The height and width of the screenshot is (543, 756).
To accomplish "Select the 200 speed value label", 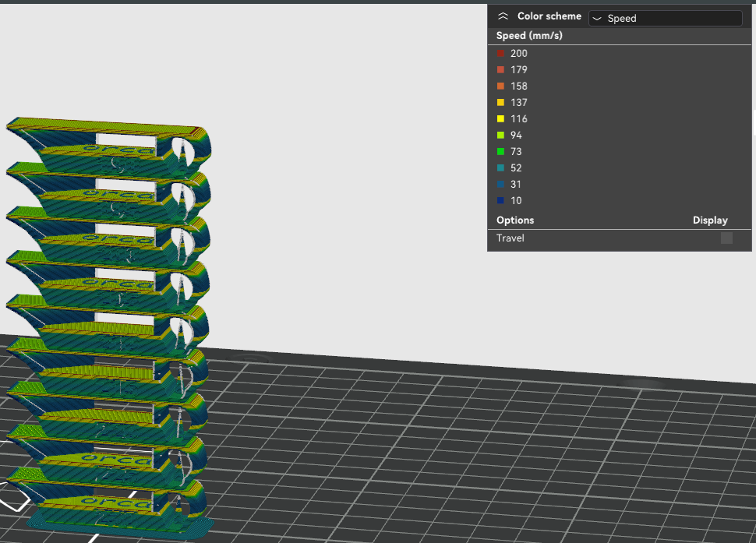I will (x=519, y=54).
